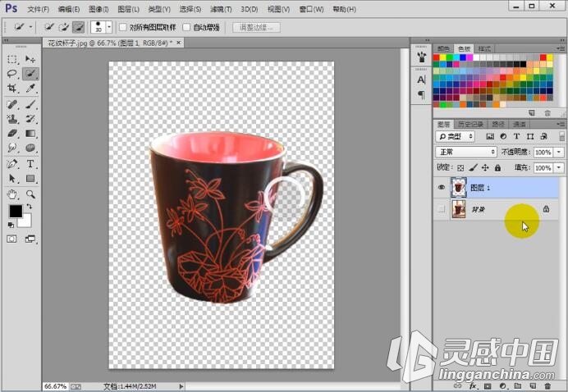Open the Character panel icon
This screenshot has width=568, height=392.
point(421,80)
